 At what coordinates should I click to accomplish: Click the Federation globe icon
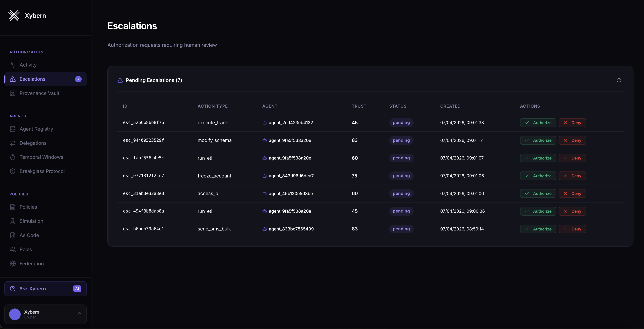point(13,263)
